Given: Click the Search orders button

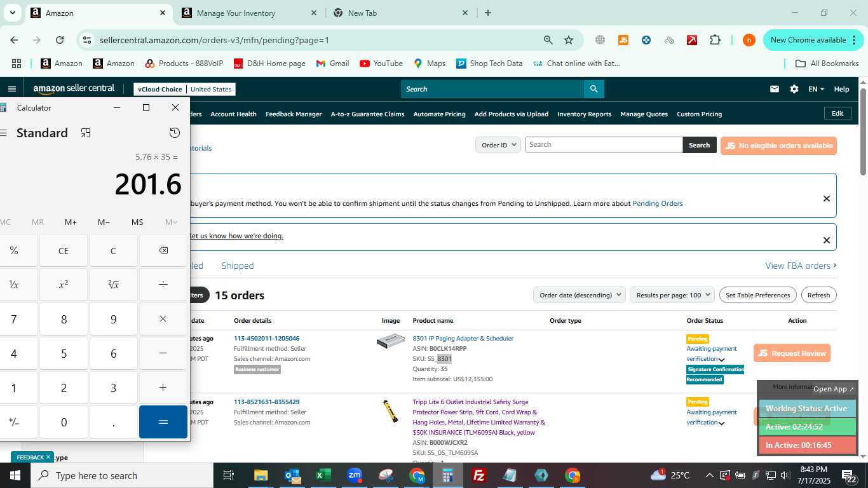Looking at the screenshot, I should [x=699, y=145].
